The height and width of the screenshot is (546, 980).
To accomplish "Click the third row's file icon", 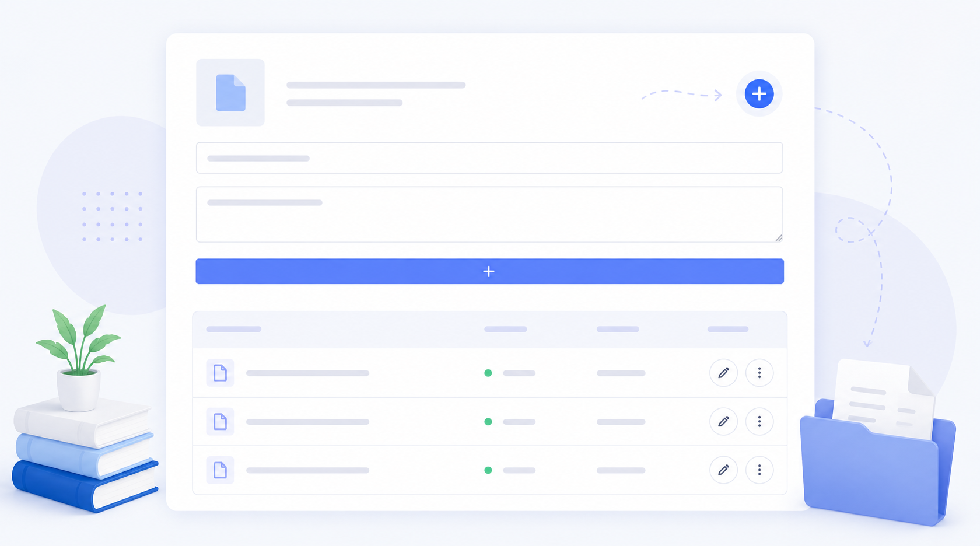I will point(220,470).
